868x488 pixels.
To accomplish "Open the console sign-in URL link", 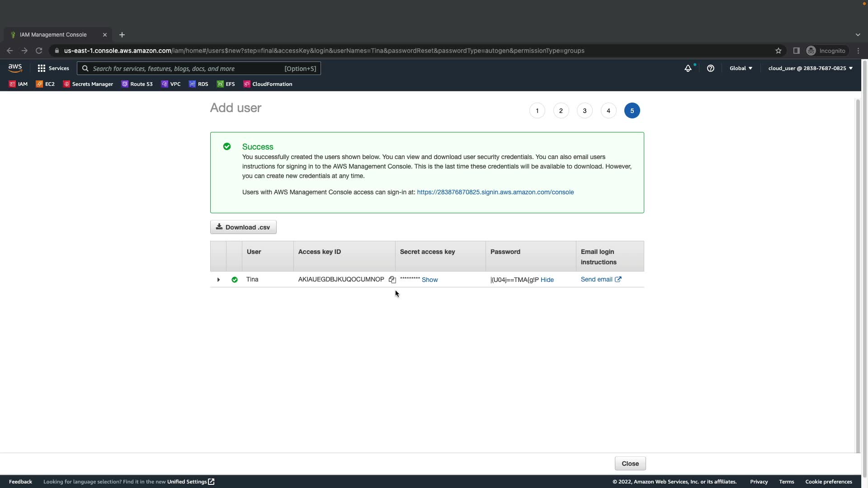I will [x=495, y=192].
